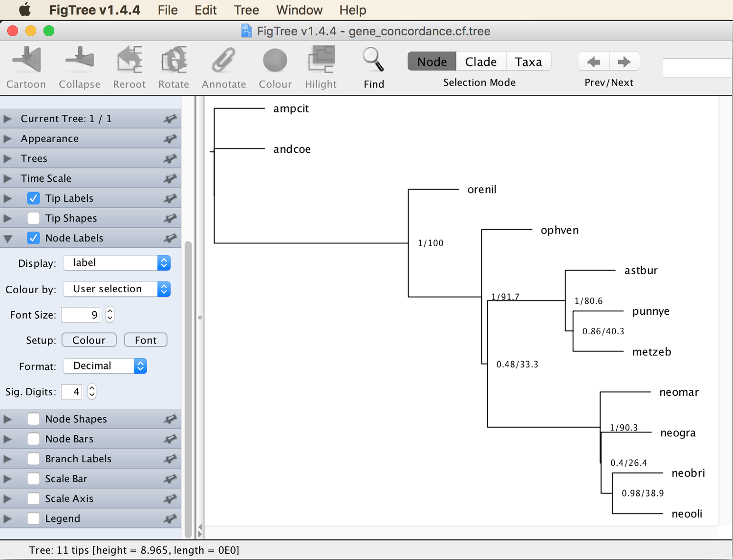Click the Sig. Digits value field
The image size is (733, 560).
(71, 391)
